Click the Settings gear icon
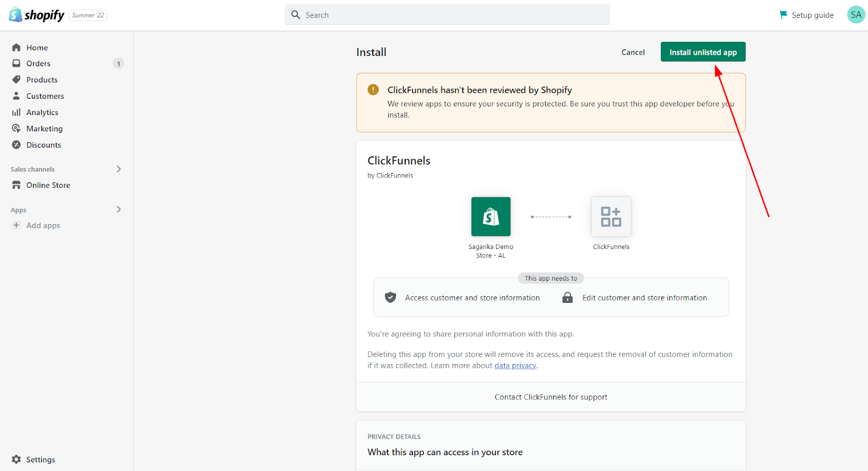868x471 pixels. (16, 460)
